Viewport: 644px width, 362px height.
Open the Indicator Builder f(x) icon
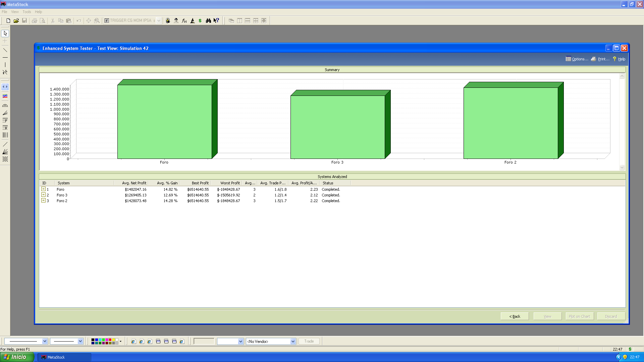pyautogui.click(x=184, y=20)
